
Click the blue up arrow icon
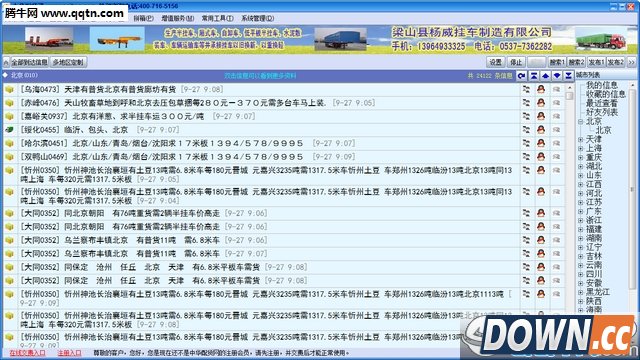[545, 76]
